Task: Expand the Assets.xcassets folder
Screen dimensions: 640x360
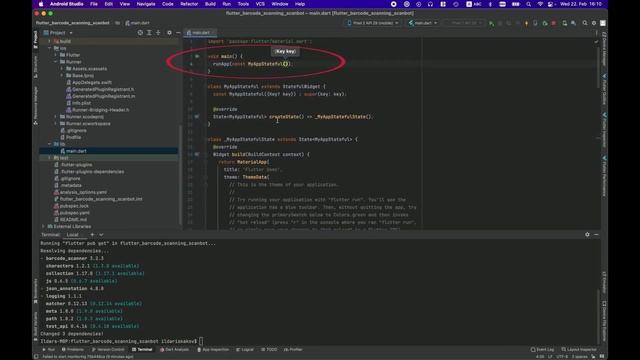Action: pyautogui.click(x=62, y=69)
